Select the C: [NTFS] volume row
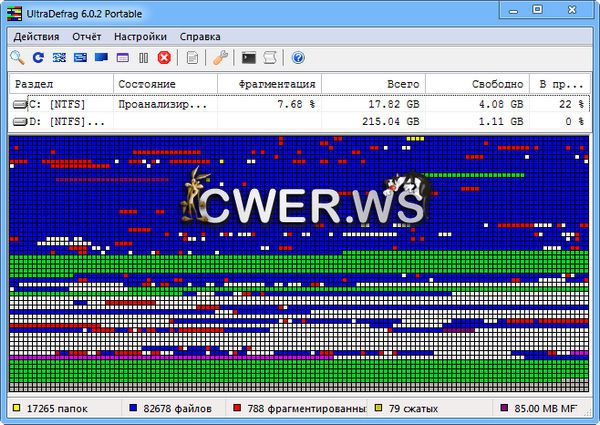Screen dimensions: 600x425 (x=60, y=104)
